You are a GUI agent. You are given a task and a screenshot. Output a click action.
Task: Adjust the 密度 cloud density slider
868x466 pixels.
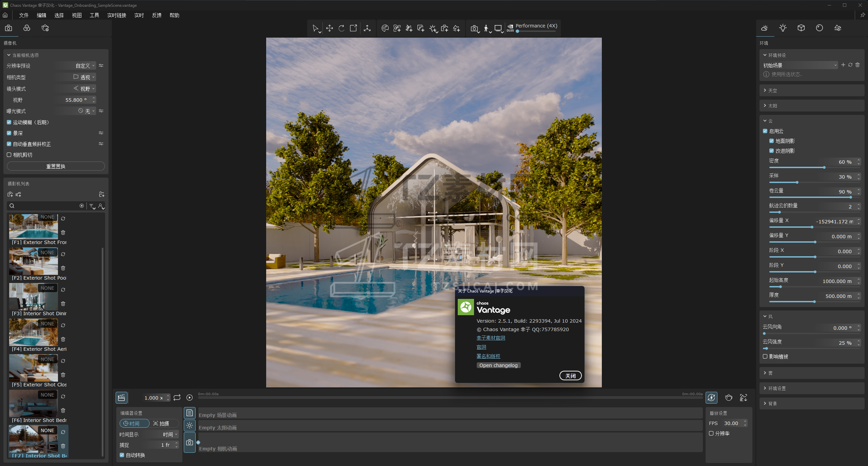[x=824, y=167]
